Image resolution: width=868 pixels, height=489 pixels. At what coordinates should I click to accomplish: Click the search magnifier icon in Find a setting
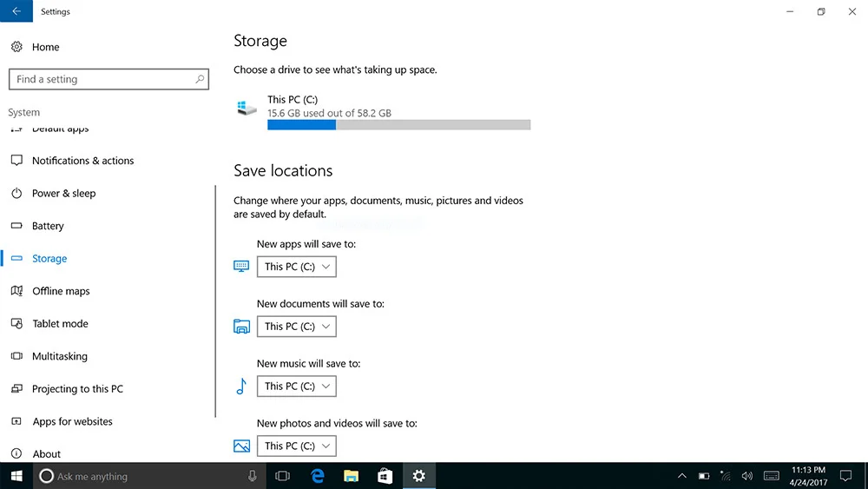[200, 79]
